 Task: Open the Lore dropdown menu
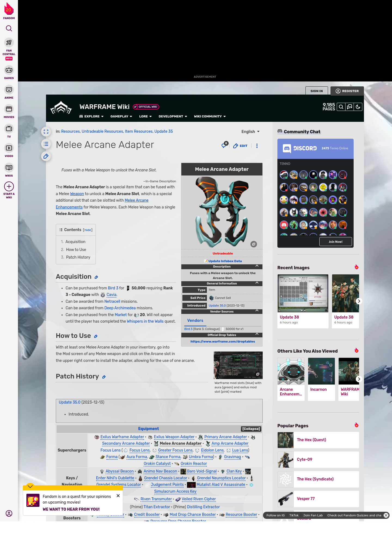(x=145, y=116)
